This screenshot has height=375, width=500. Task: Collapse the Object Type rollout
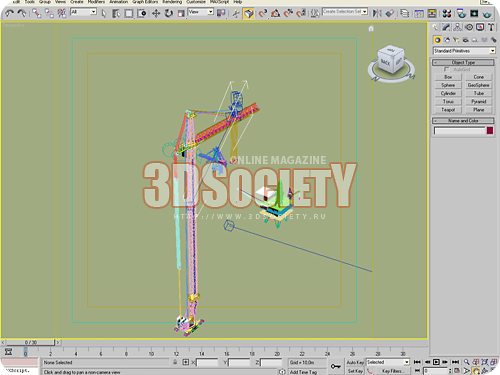[x=463, y=62]
